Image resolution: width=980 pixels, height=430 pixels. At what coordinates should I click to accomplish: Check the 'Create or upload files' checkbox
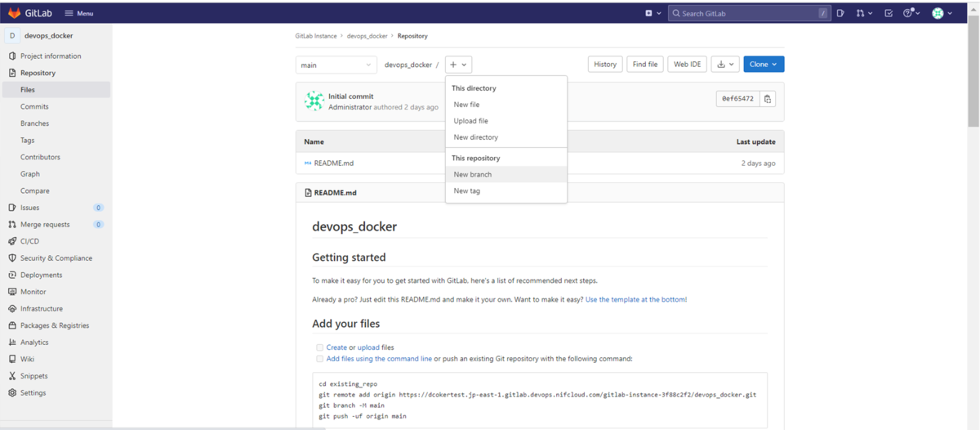(x=320, y=347)
